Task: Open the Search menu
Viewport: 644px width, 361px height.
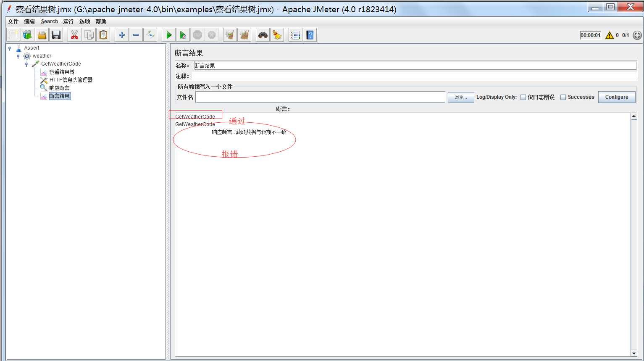Action: point(49,21)
